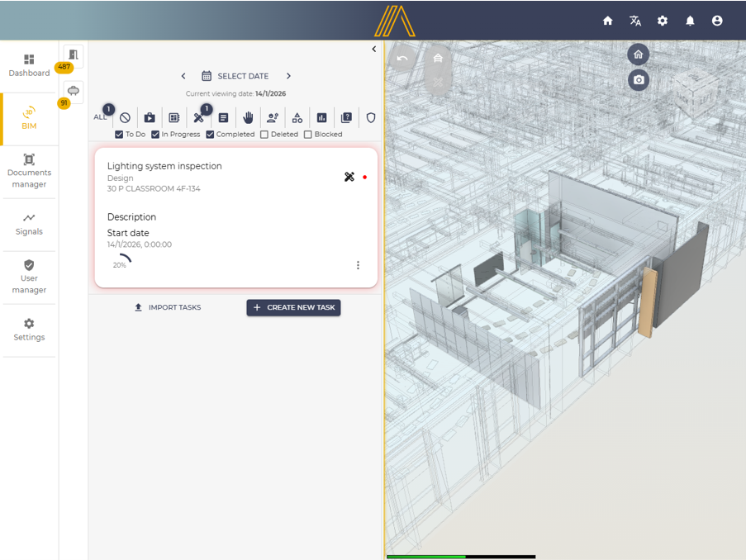The width and height of the screenshot is (746, 560).
Task: Reset the 3D view with the viewer home button
Action: pyautogui.click(x=638, y=55)
